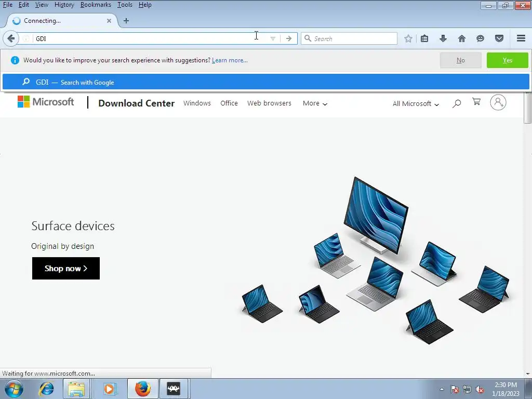Screen dimensions: 532x399
Task: Save page to Pocket icon
Action: [x=499, y=38]
